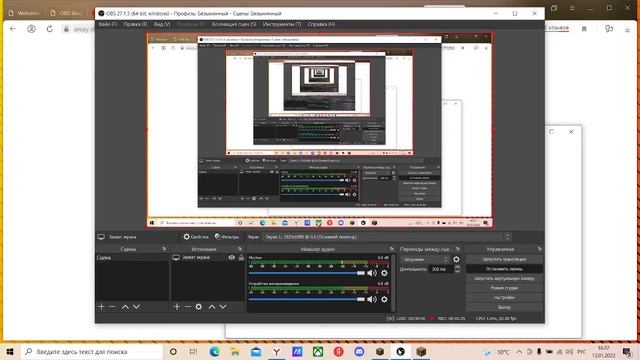This screenshot has height=360, width=640.
Task: Move source up with arrow icon
Action: click(x=212, y=307)
